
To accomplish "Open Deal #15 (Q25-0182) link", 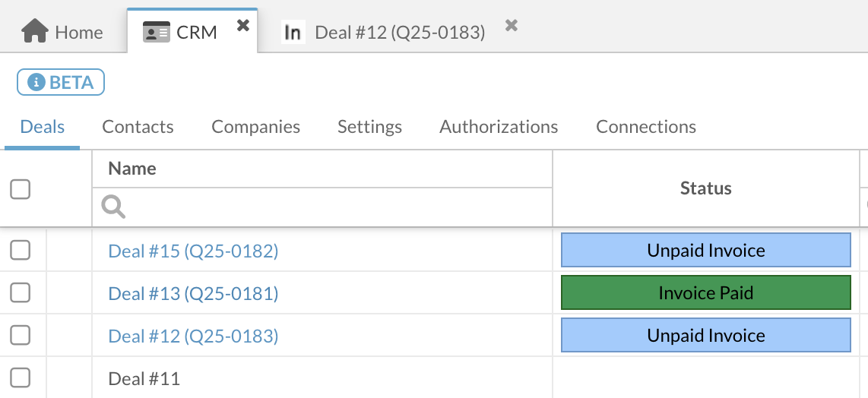I will coord(193,251).
